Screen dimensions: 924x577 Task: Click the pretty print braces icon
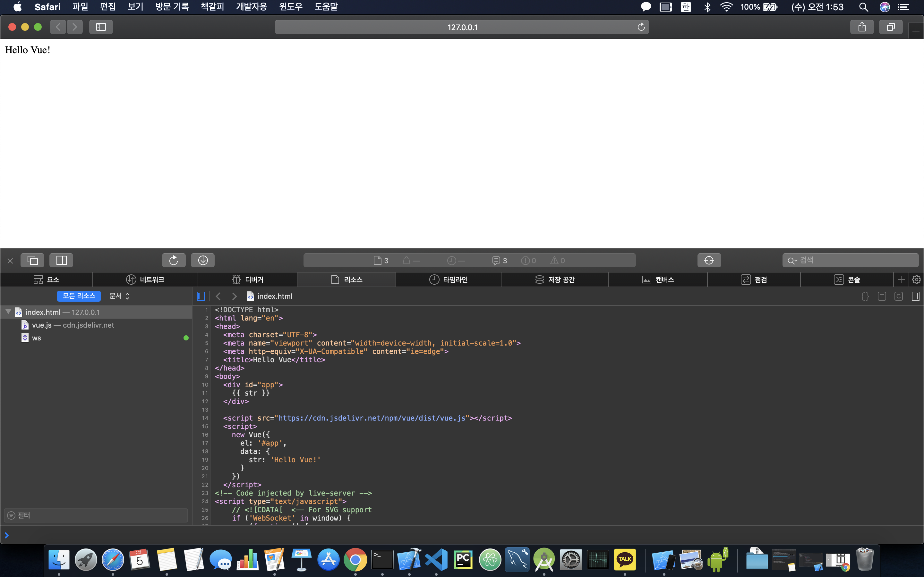point(865,296)
